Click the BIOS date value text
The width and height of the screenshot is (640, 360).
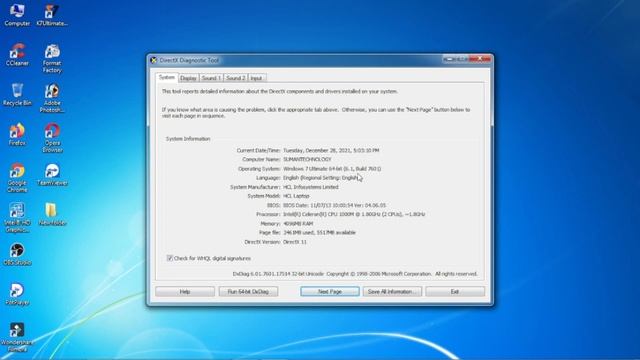point(334,205)
